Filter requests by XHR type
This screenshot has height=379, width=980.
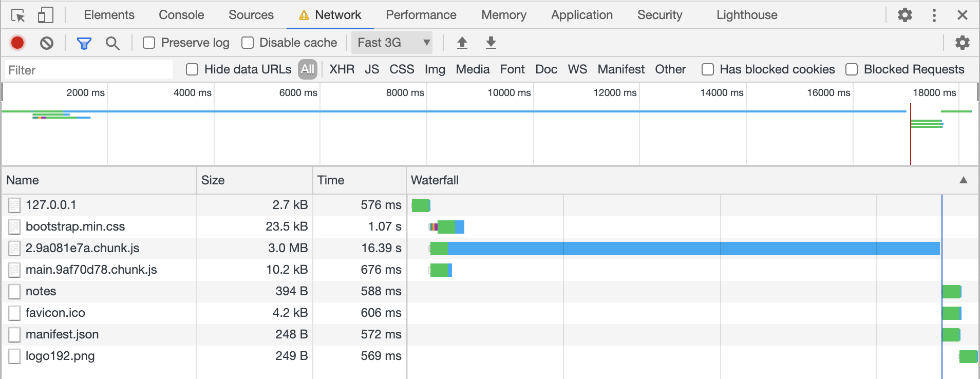342,69
